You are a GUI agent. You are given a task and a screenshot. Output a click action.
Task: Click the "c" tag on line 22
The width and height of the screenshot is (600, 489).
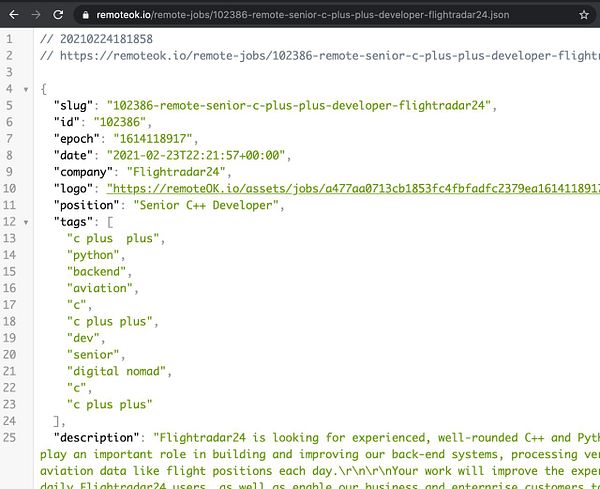coord(77,388)
